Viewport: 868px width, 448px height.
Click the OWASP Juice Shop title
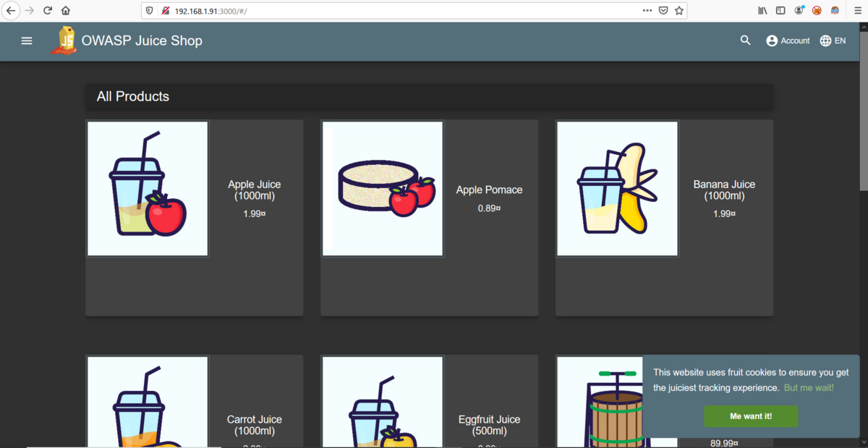[x=142, y=41]
